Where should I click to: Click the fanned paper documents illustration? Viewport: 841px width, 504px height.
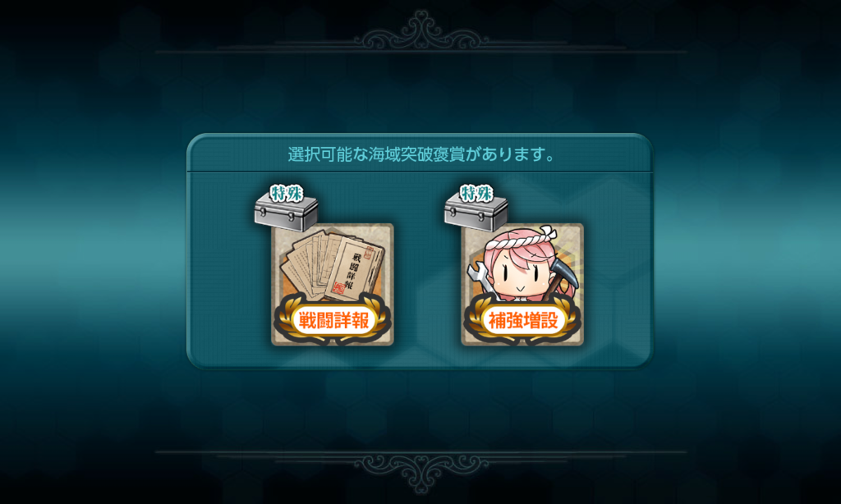point(332,265)
